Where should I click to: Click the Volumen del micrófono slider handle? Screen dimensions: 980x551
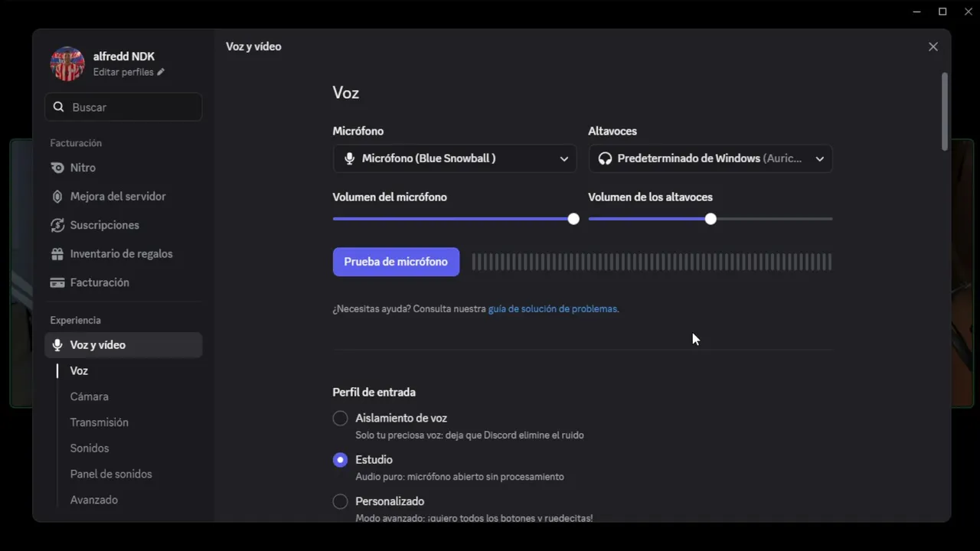point(573,219)
